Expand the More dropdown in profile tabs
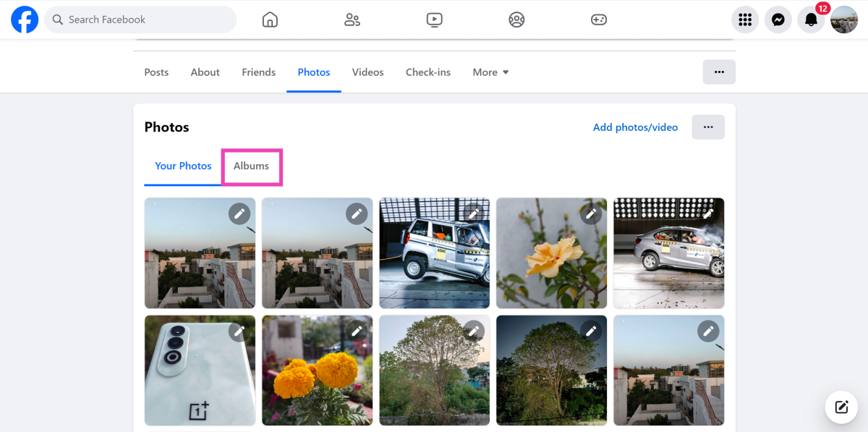This screenshot has height=432, width=868. click(x=490, y=72)
